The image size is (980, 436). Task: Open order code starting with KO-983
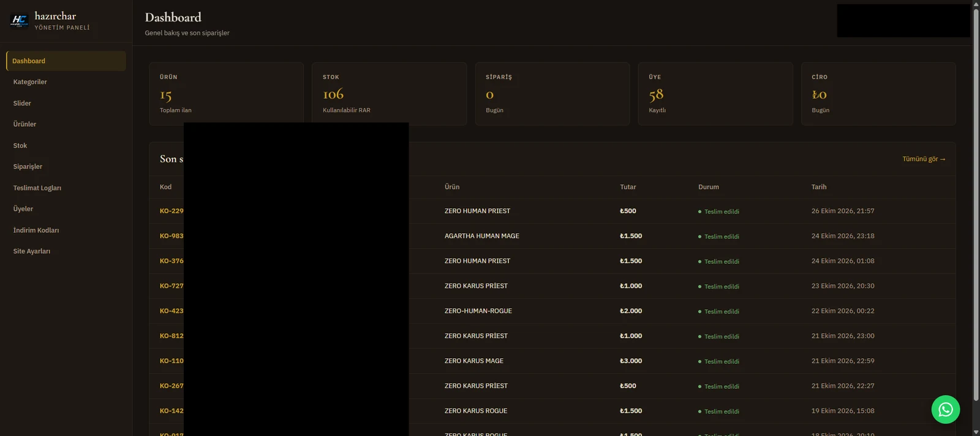pos(171,236)
